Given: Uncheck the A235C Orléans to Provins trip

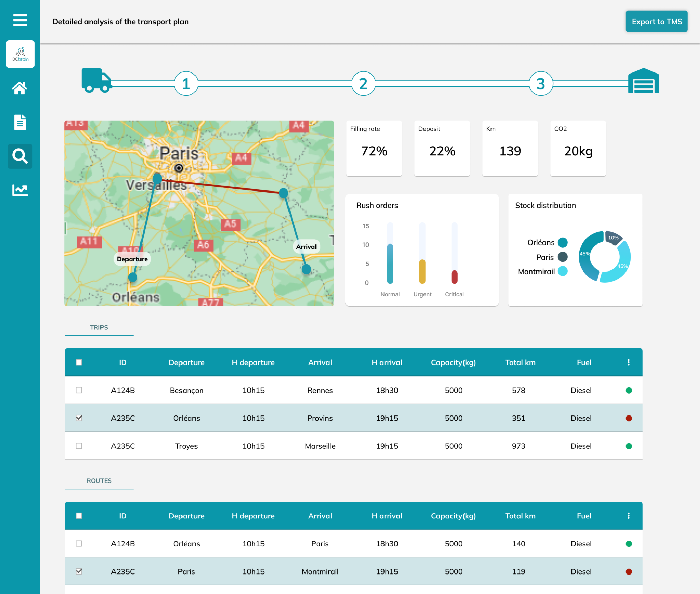Looking at the screenshot, I should click(79, 418).
